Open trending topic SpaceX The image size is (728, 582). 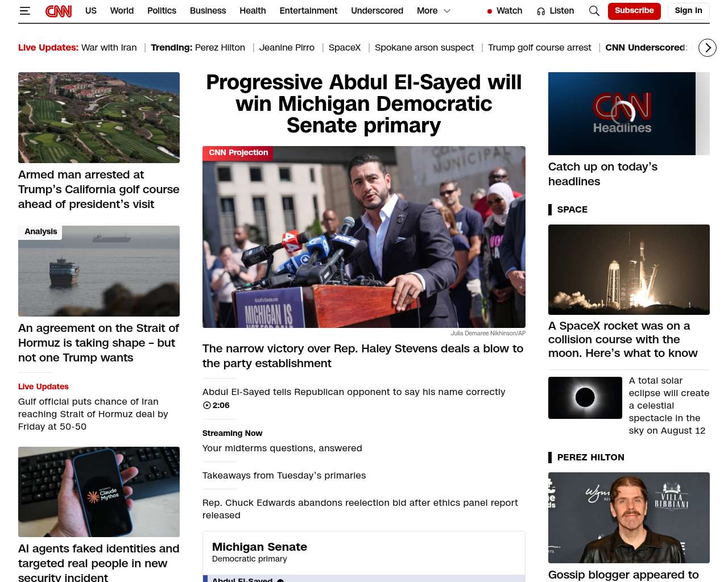point(345,48)
